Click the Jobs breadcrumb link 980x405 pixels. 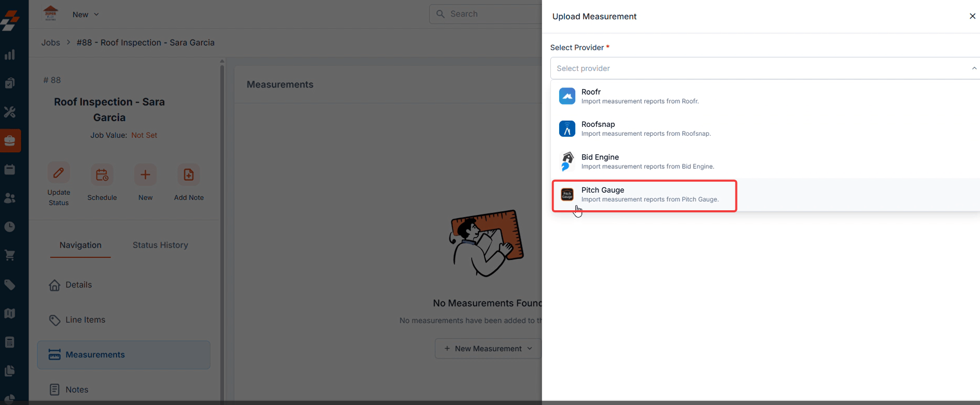tap(51, 42)
